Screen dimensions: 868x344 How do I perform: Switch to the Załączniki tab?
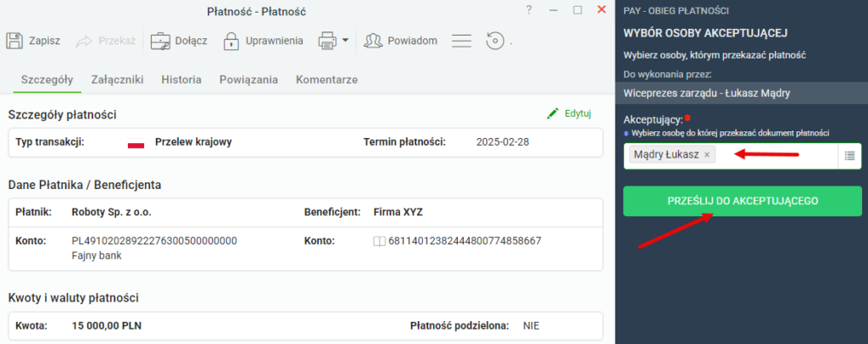tap(117, 80)
